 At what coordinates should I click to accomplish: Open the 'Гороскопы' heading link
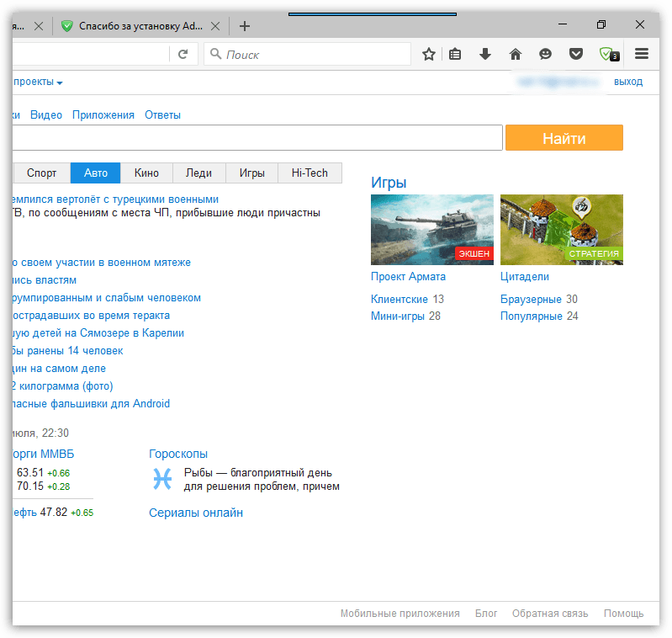178,454
